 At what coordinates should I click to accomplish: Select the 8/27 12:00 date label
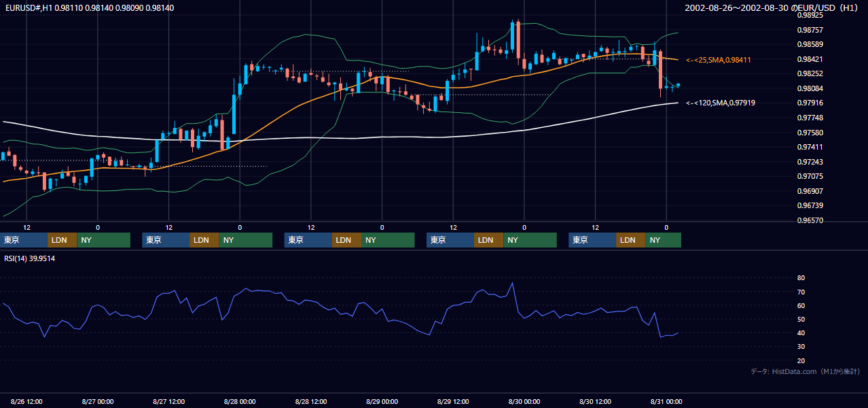click(169, 401)
